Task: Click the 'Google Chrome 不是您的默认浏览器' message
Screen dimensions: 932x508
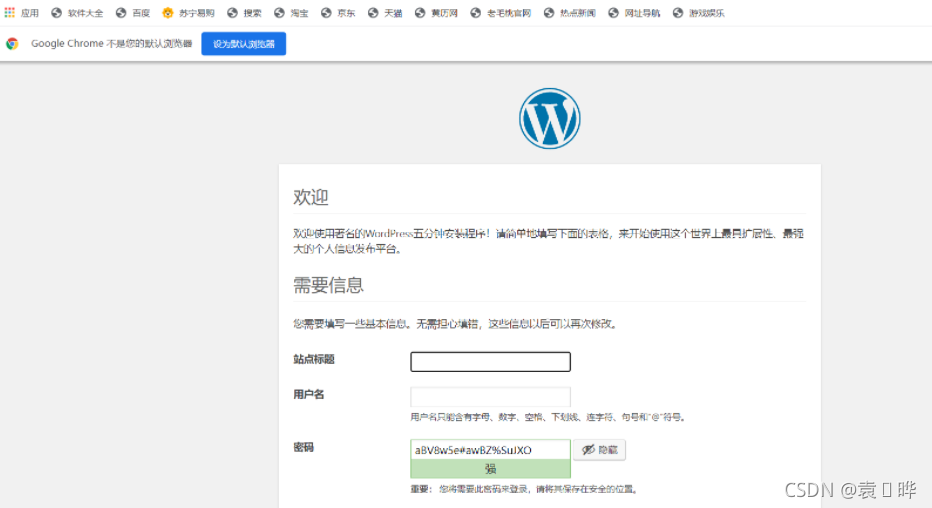Action: [112, 43]
